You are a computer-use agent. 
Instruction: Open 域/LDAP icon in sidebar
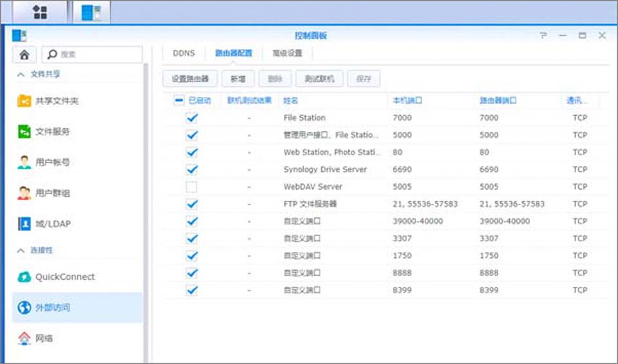[24, 224]
